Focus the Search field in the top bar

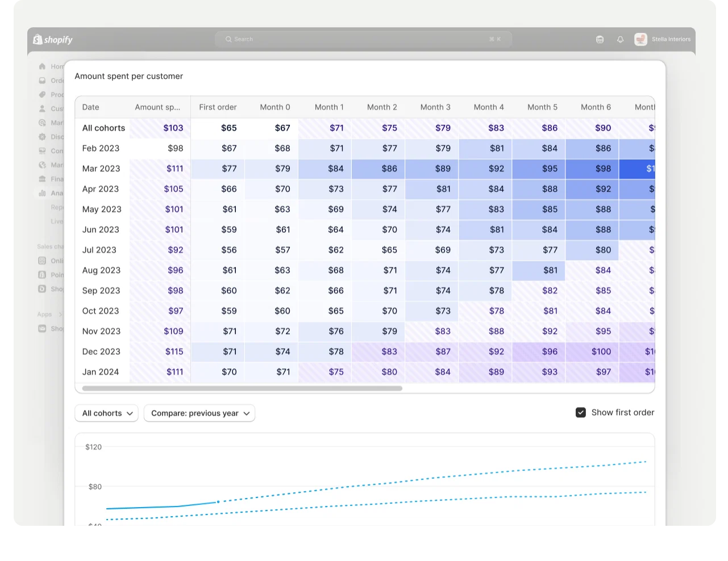(x=363, y=39)
